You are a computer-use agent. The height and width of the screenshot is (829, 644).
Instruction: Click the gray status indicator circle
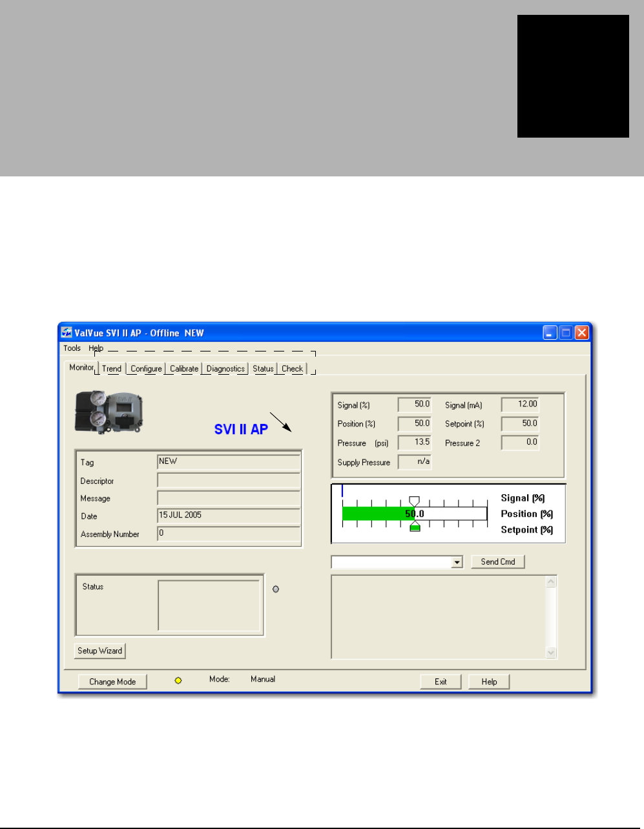[x=276, y=589]
